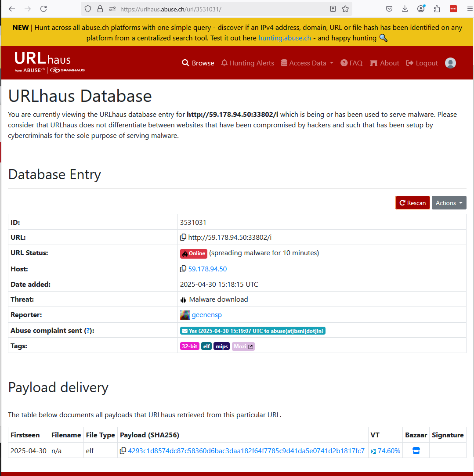The image size is (474, 476).
Task: Click the URLhaus logo
Action: [43, 58]
